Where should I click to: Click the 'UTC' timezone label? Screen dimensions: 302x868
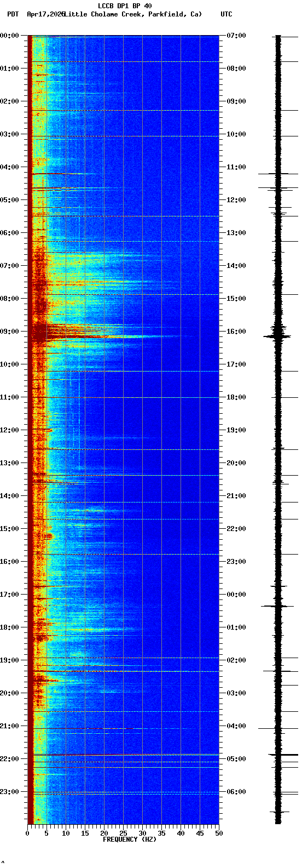[226, 14]
